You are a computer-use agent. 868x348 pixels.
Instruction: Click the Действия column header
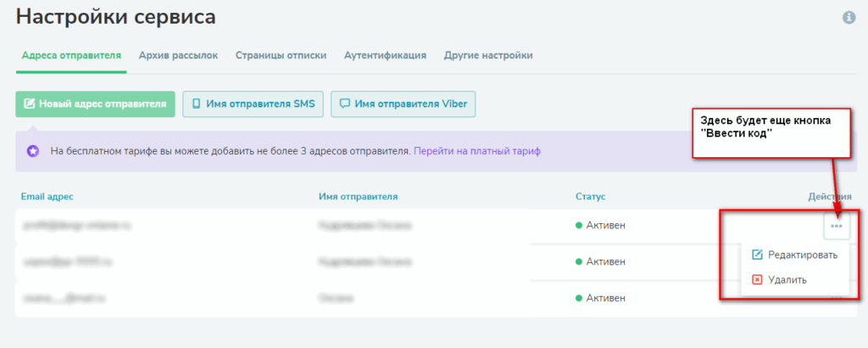pyautogui.click(x=830, y=196)
